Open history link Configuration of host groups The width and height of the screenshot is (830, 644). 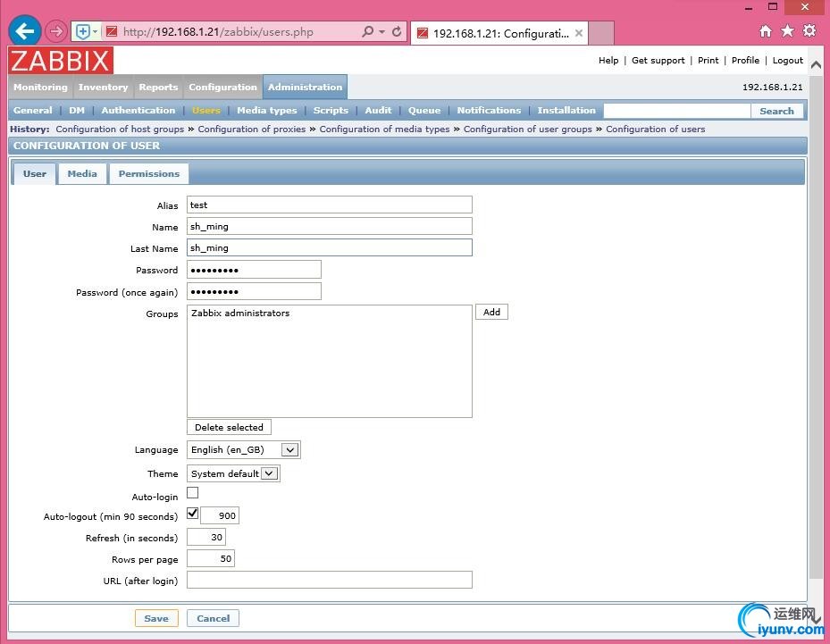click(x=120, y=130)
